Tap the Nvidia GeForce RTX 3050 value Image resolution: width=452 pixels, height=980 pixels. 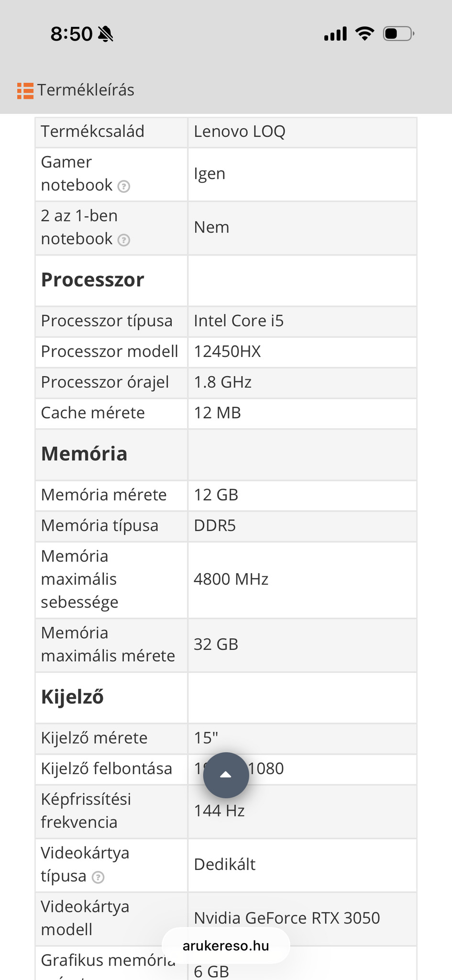[x=287, y=918]
